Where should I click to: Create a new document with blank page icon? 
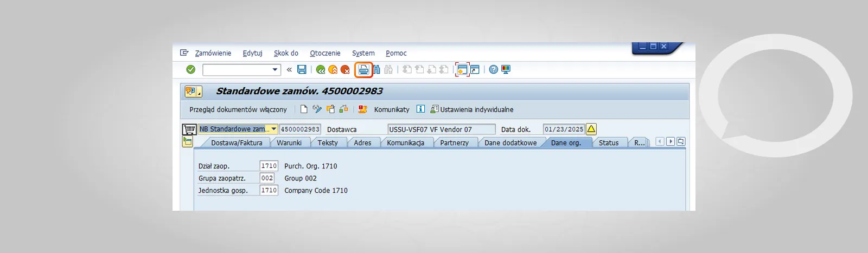(x=304, y=109)
